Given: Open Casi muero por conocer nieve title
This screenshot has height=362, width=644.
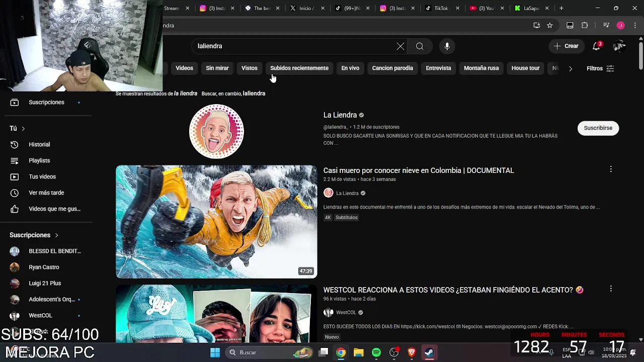Looking at the screenshot, I should (419, 170).
